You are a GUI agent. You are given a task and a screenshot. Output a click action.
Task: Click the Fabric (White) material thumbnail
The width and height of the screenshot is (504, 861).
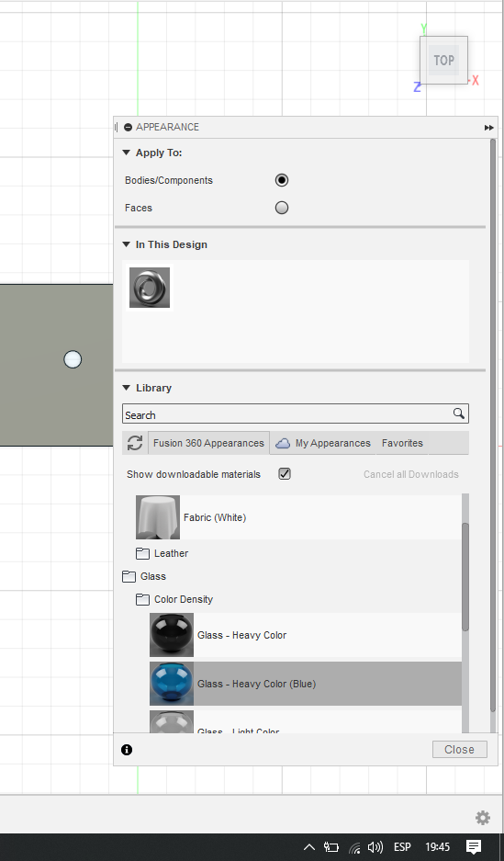(158, 517)
